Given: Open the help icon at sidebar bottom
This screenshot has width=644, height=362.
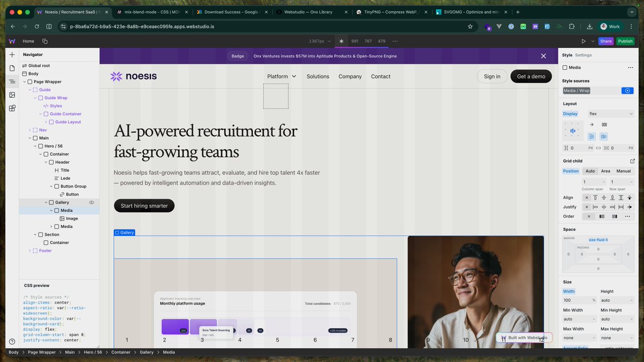Looking at the screenshot, I should 12,341.
